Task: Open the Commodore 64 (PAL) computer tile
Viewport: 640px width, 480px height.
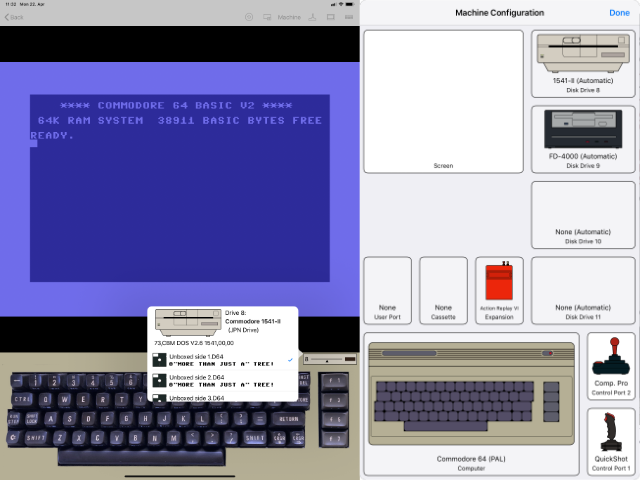Action: pos(470,405)
